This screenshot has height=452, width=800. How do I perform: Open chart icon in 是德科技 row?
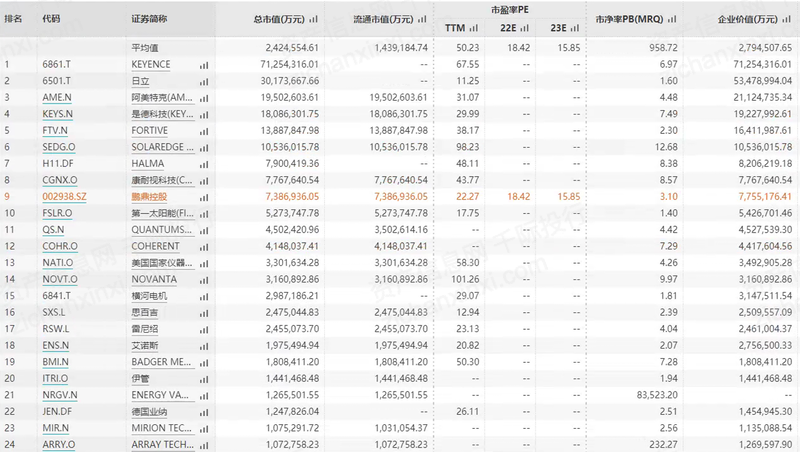(204, 115)
